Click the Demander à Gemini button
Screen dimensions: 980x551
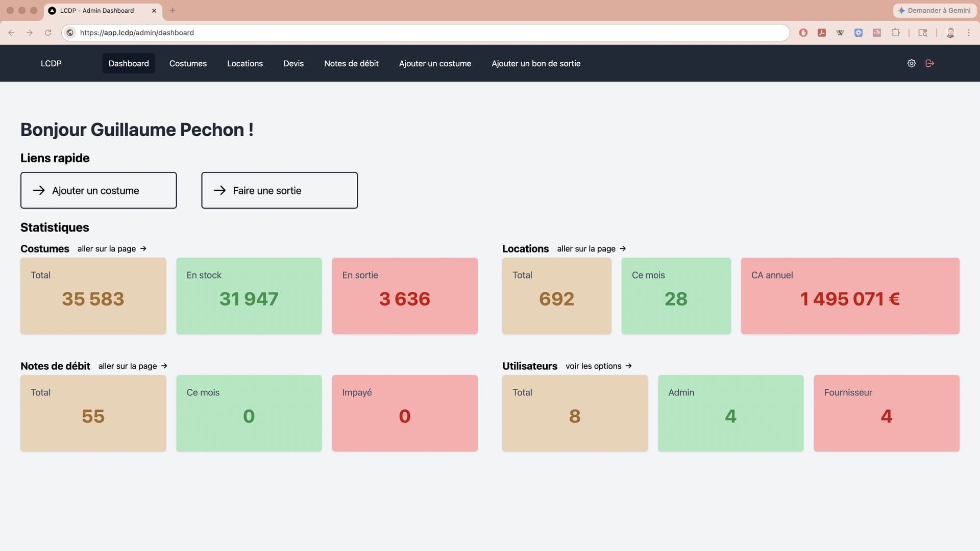934,10
